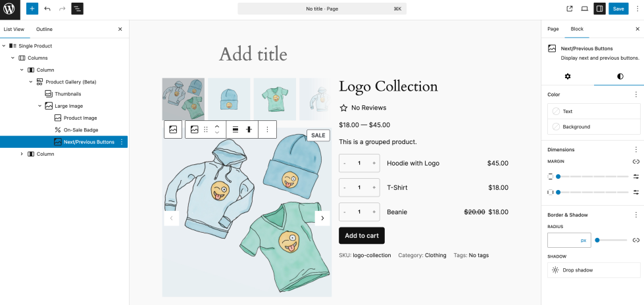
Task: Expand the collapsed second Column block
Action: pyautogui.click(x=22, y=154)
